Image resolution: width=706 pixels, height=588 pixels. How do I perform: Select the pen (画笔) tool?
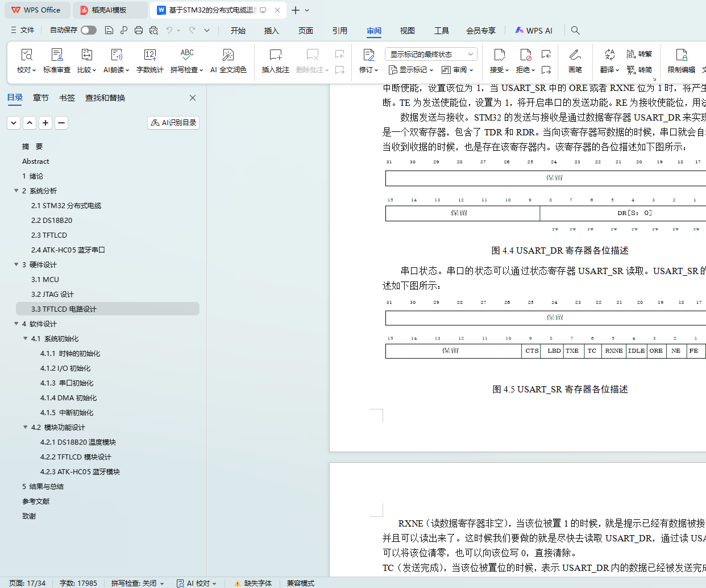(x=575, y=55)
